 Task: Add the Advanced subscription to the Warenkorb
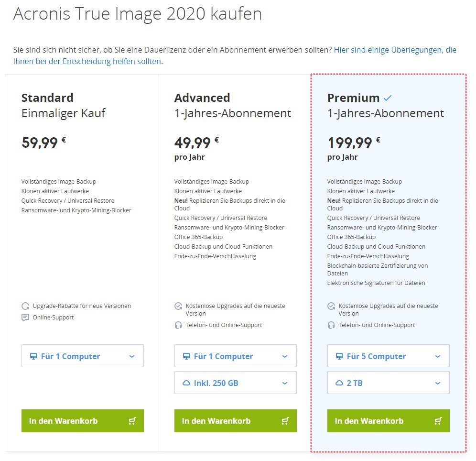pos(236,421)
